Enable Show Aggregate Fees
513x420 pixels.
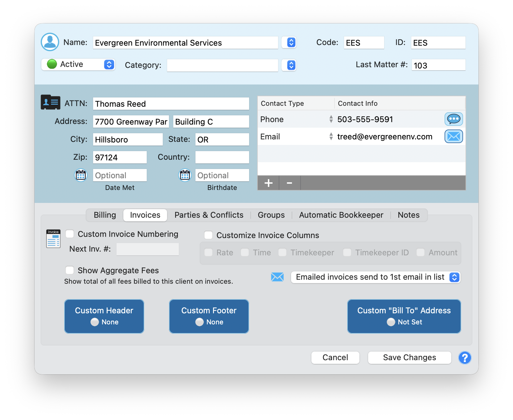pos(70,270)
